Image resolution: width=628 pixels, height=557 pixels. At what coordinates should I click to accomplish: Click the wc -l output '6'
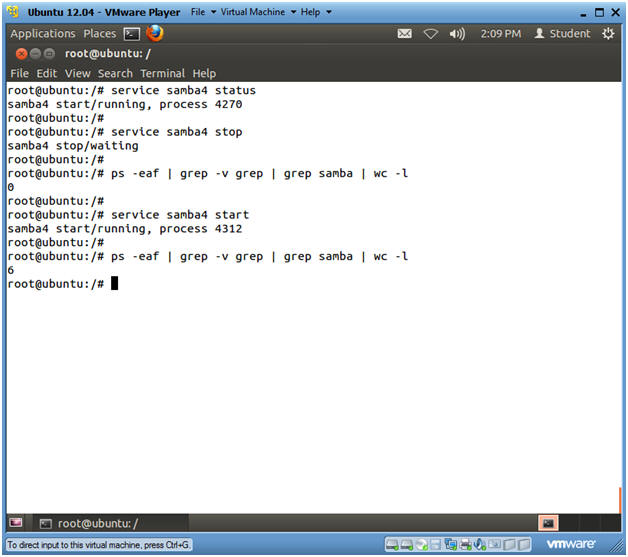click(x=11, y=270)
